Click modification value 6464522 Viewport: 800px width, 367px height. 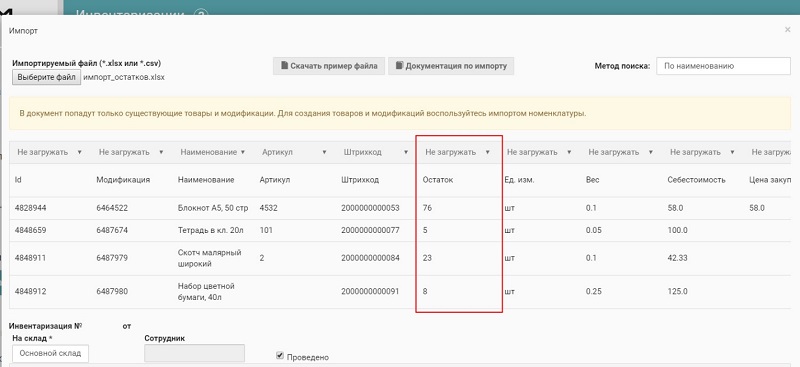pyautogui.click(x=112, y=208)
